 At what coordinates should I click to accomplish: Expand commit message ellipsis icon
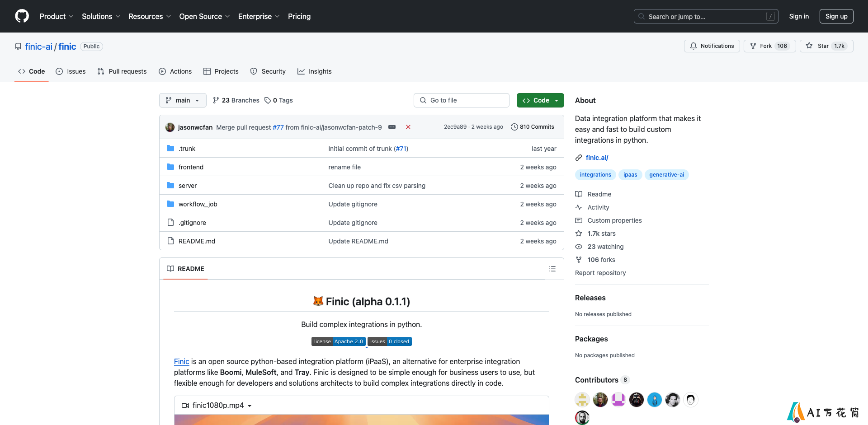point(392,127)
